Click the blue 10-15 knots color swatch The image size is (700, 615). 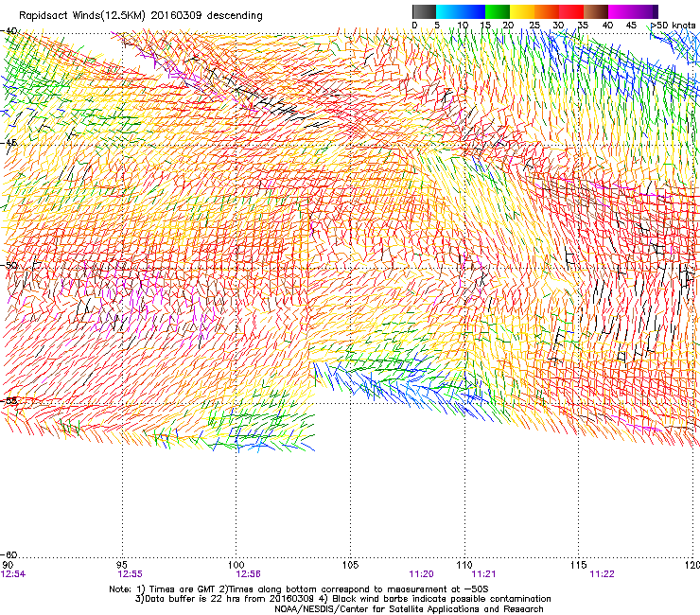point(473,11)
